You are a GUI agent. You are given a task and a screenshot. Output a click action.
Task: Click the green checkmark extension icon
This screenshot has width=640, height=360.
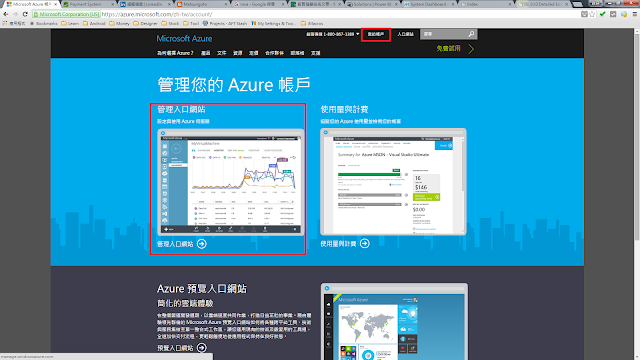click(x=602, y=14)
